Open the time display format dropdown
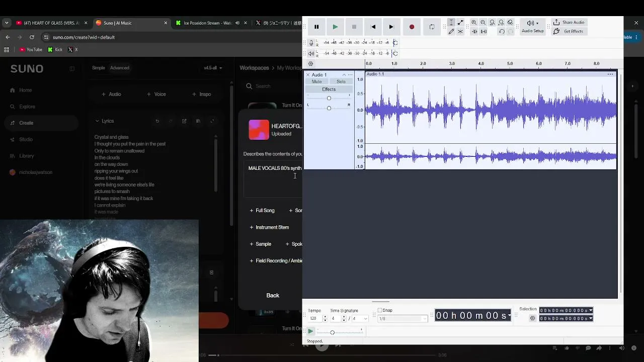644x362 pixels. point(509,315)
